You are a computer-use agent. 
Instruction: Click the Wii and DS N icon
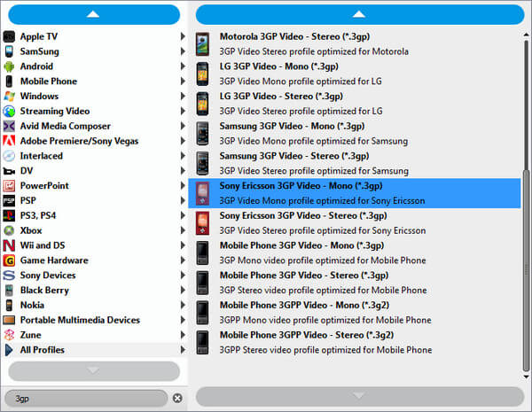click(x=9, y=245)
